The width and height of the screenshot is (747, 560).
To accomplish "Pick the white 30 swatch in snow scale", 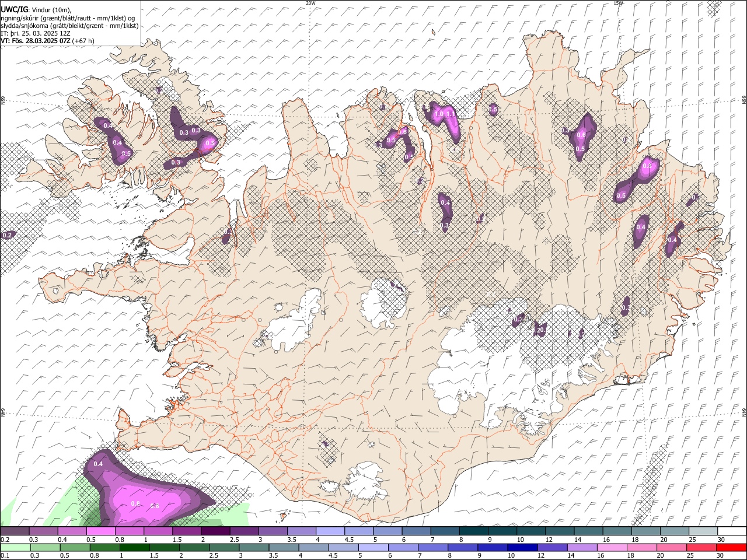I will coord(732,531).
